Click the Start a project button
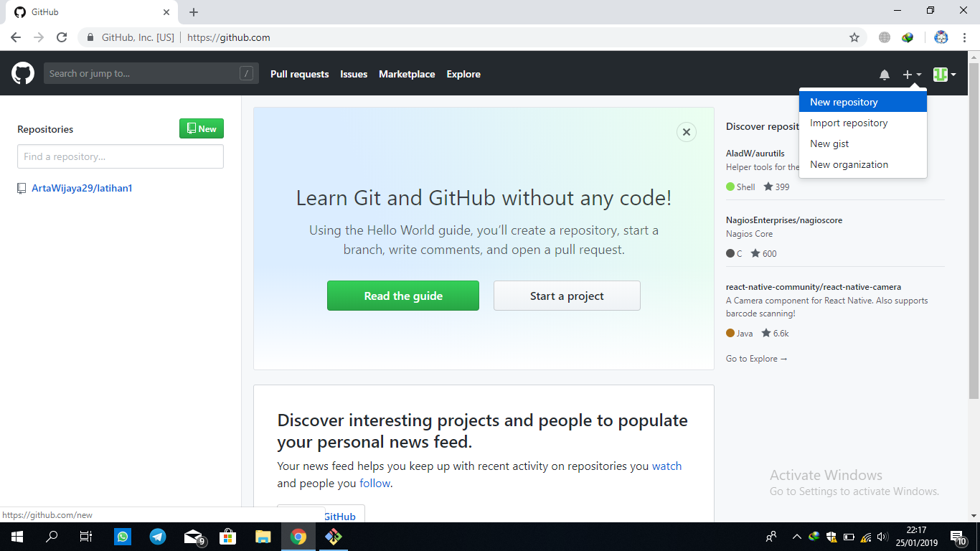Viewport: 980px width, 551px height. coord(567,296)
